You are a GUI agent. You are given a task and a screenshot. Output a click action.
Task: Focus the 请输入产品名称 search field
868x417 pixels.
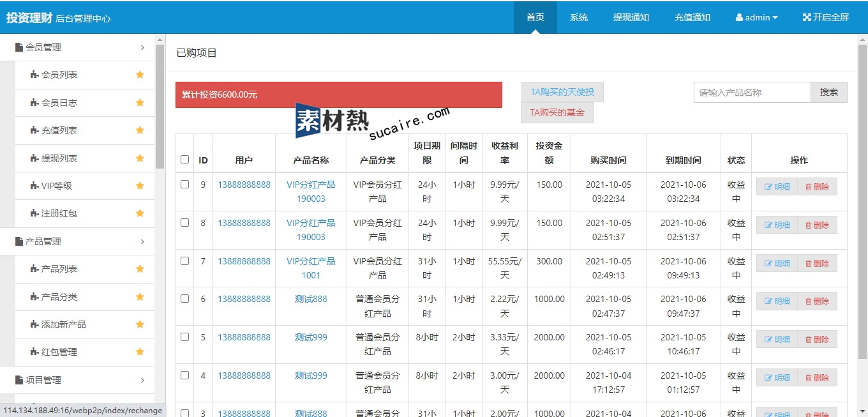tap(752, 92)
